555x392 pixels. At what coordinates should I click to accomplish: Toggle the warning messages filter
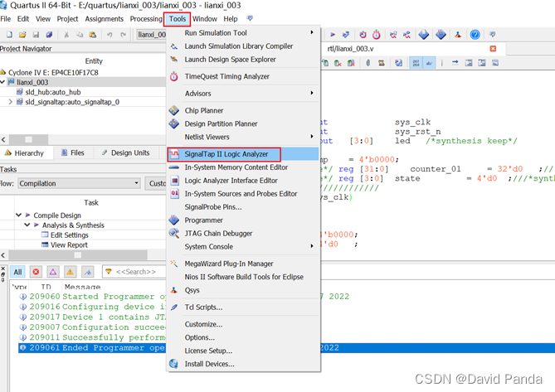click(x=70, y=272)
